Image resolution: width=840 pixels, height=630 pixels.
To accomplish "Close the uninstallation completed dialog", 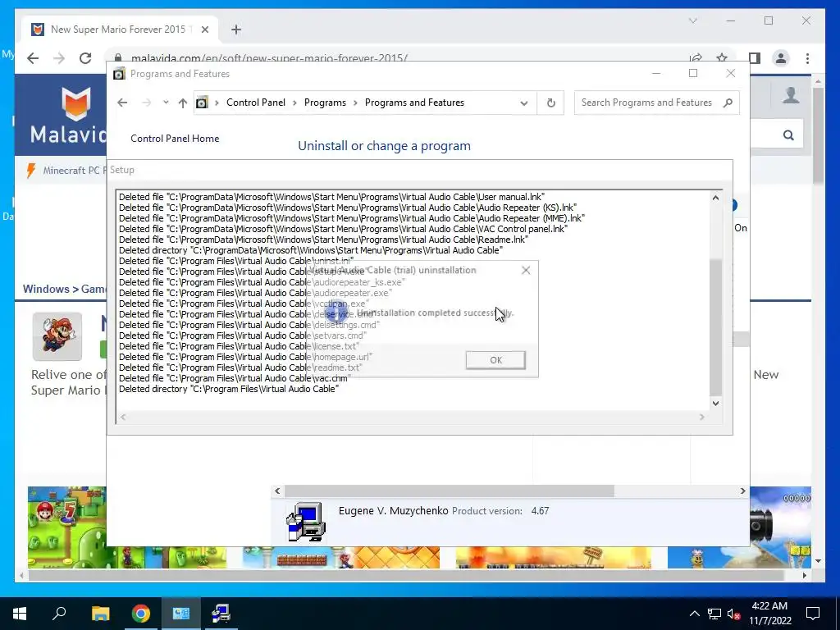I will coord(526,271).
